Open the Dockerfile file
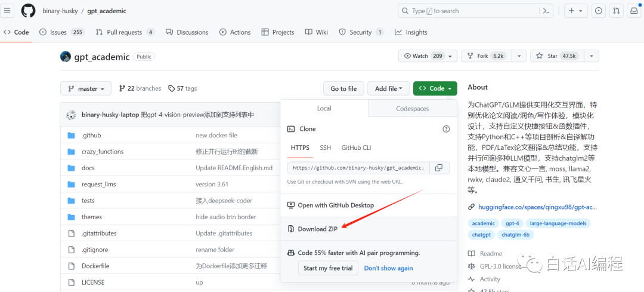 pyautogui.click(x=95, y=266)
